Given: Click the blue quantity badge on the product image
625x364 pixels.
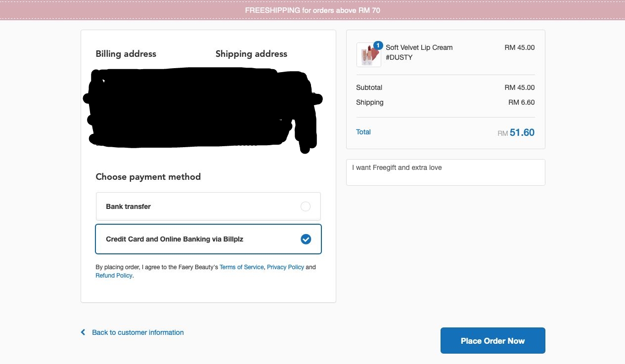Looking at the screenshot, I should (378, 45).
